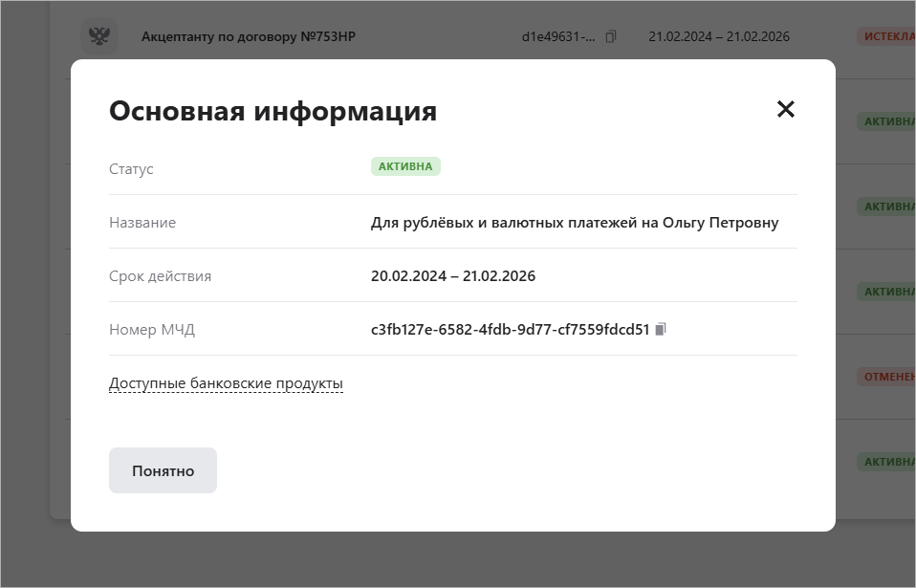Click the truncated ID d1e49631 in the list
Screen dimensions: 916x588
(x=557, y=37)
